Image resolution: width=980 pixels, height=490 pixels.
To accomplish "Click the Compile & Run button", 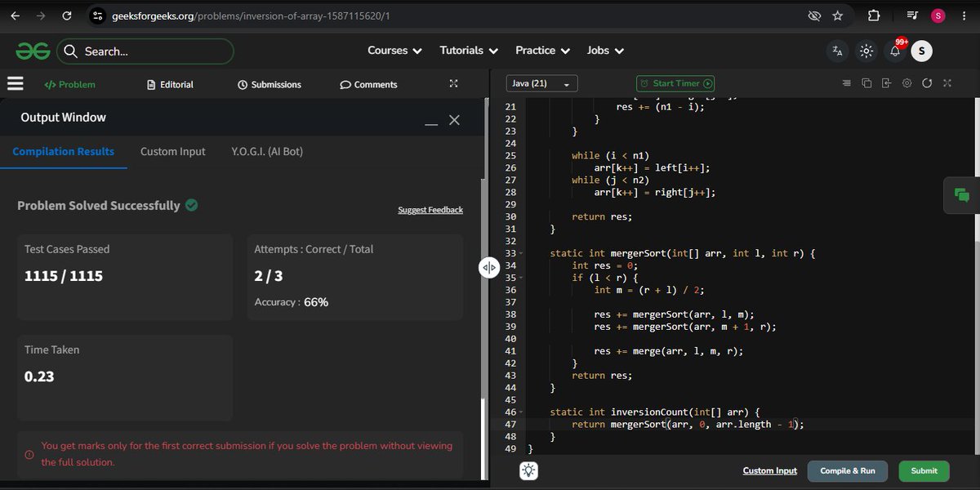I will (848, 471).
